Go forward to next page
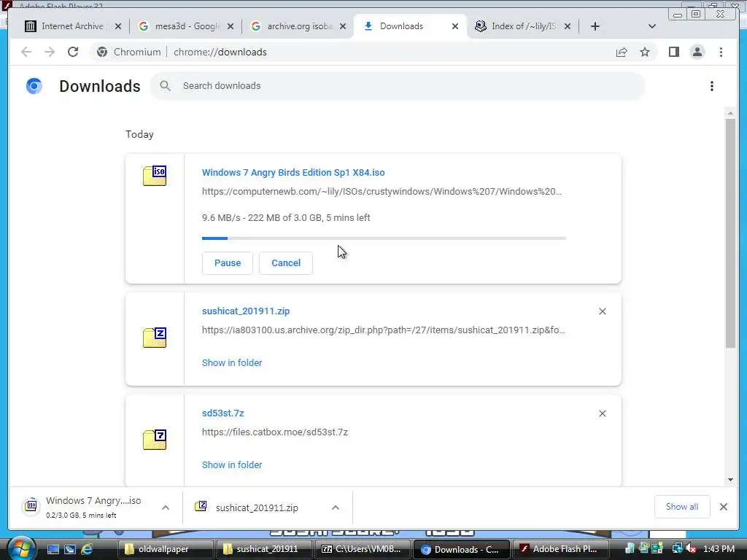The width and height of the screenshot is (747, 560). [x=50, y=52]
